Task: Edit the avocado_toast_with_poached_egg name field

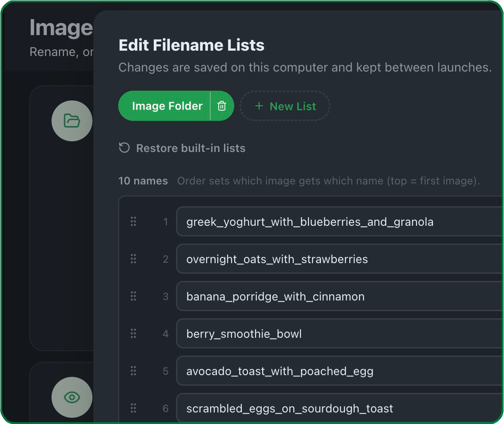Action: coord(340,371)
